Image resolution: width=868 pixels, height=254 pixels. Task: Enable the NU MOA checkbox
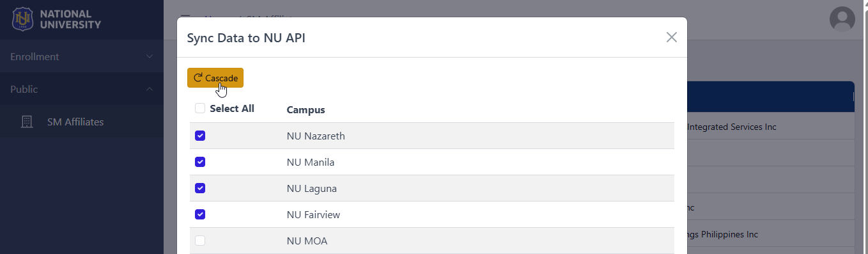click(200, 241)
